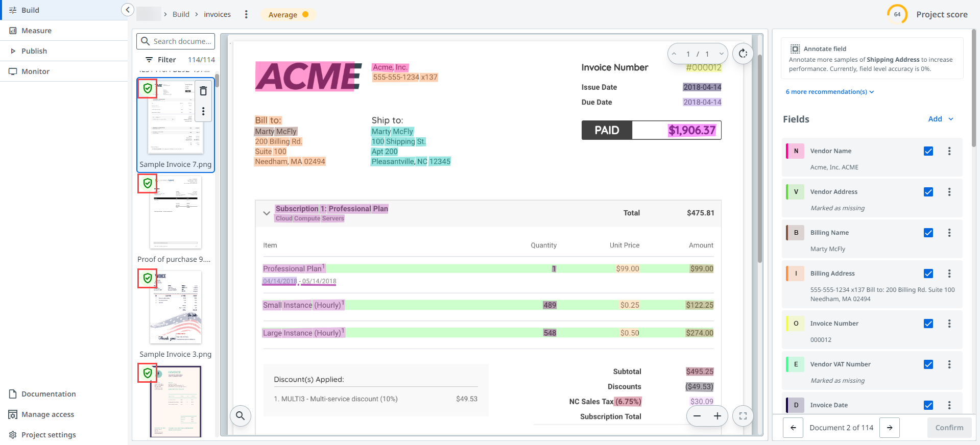Open Manage access page
This screenshot has height=445, width=980.
click(x=42, y=414)
